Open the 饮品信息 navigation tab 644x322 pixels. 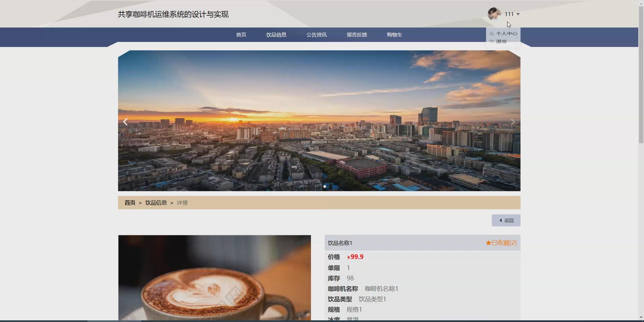pos(276,35)
